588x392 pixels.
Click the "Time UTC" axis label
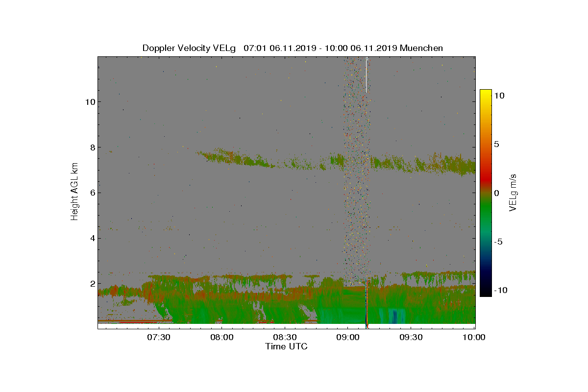[287, 346]
